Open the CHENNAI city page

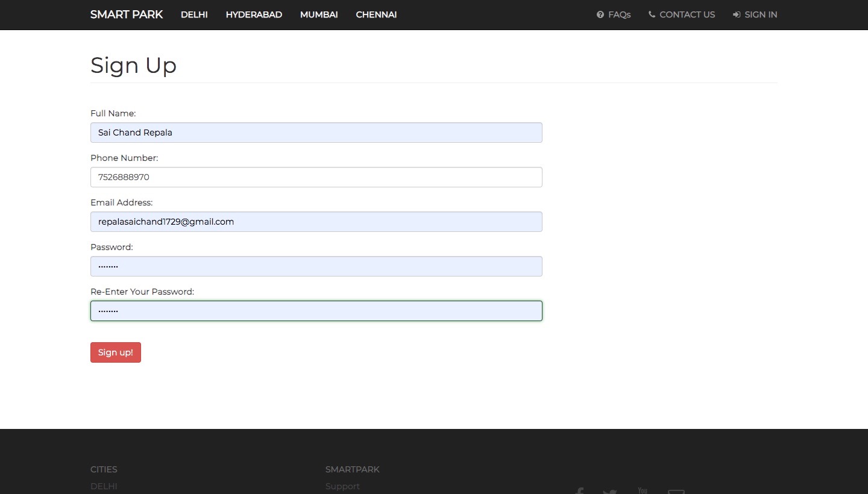[x=376, y=14]
